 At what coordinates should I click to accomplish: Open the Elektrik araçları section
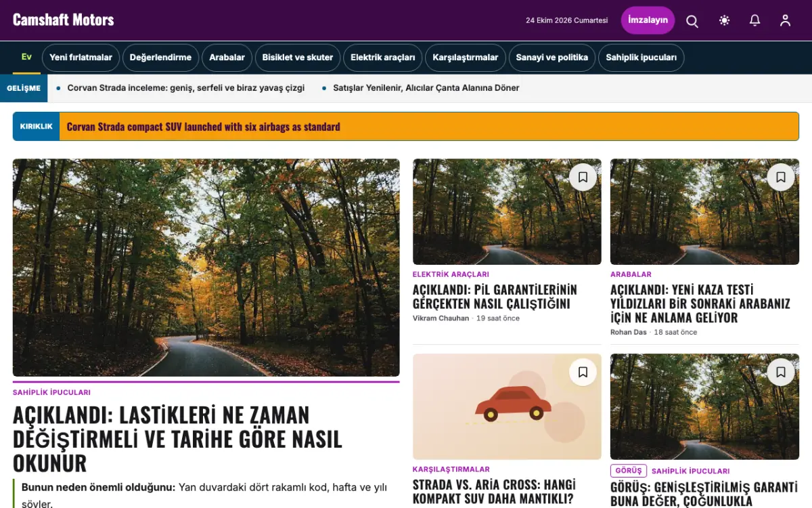(383, 58)
